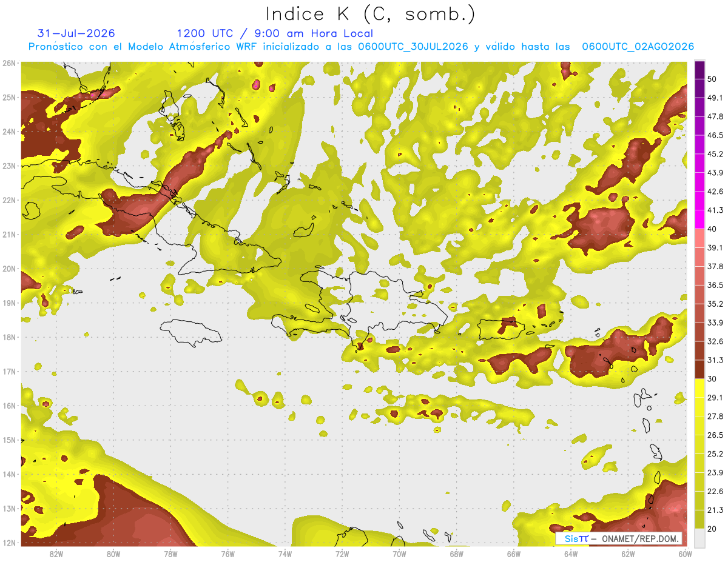Click colorbar value '31.3'

tap(715, 360)
